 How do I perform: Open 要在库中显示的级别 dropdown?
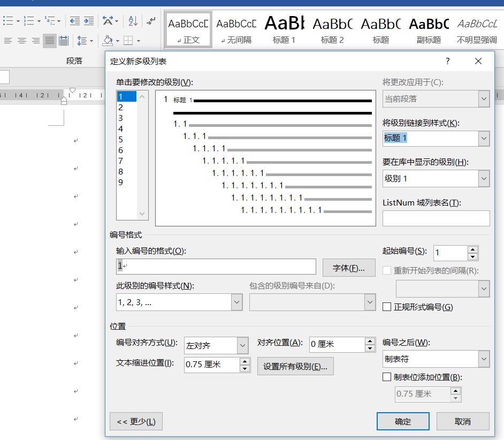484,178
